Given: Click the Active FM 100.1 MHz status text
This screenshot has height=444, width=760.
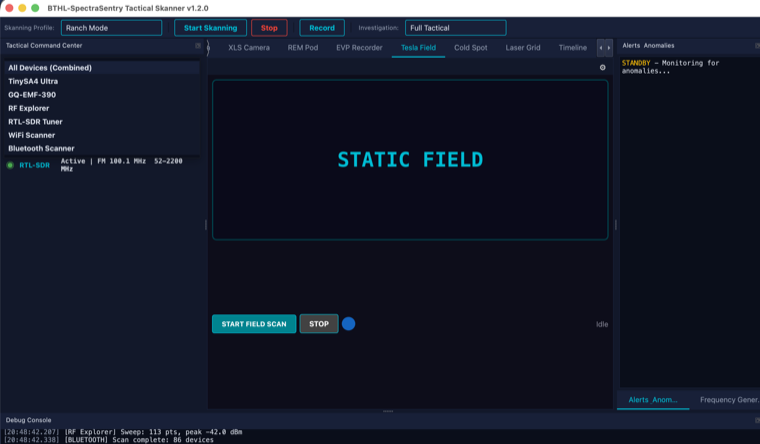Looking at the screenshot, I should [x=122, y=165].
